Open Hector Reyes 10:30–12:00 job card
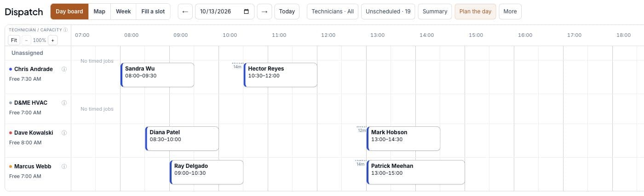644x196 pixels. tap(281, 75)
